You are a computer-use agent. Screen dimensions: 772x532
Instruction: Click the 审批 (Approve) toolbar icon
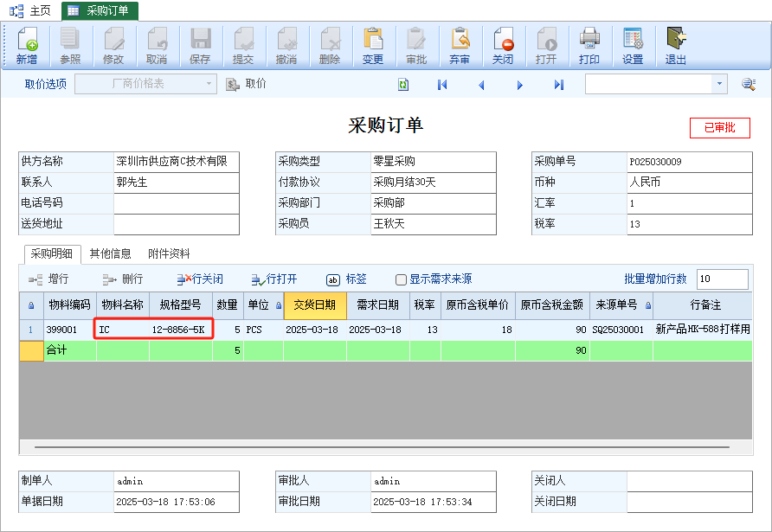pyautogui.click(x=416, y=45)
